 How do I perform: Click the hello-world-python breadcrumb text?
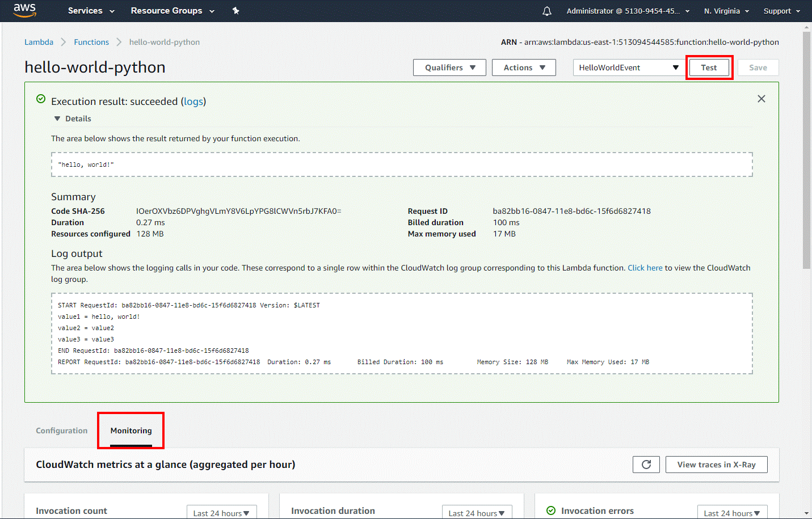165,42
